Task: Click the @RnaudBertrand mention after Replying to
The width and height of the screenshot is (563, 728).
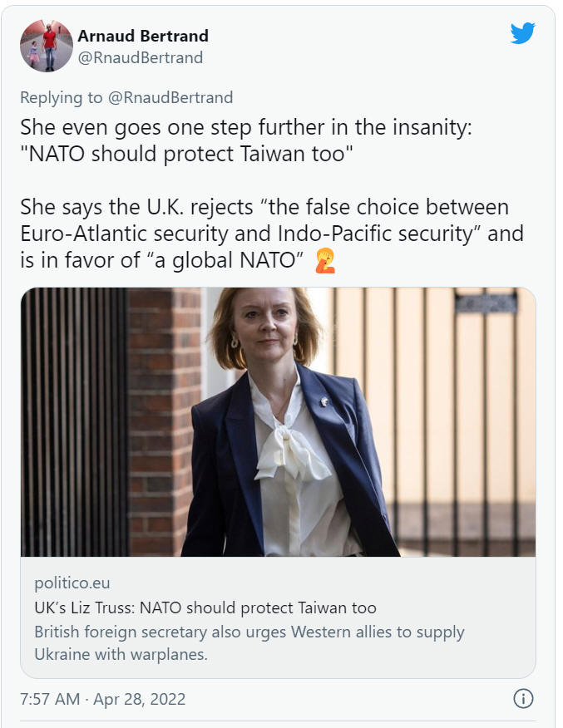Action: [170, 97]
